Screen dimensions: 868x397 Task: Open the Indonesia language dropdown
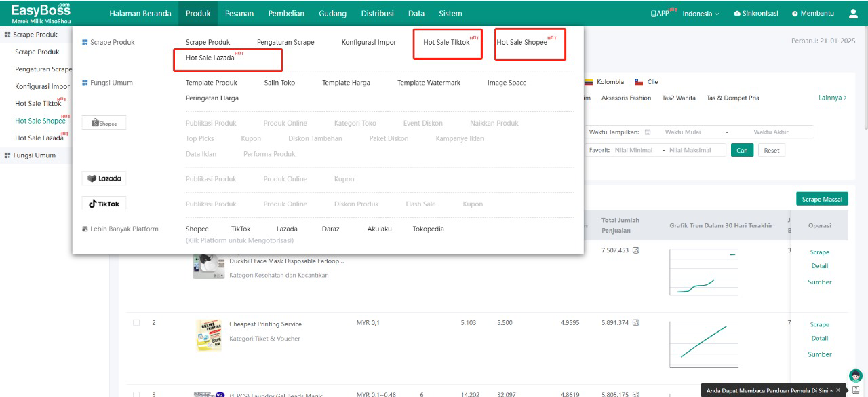coord(701,14)
